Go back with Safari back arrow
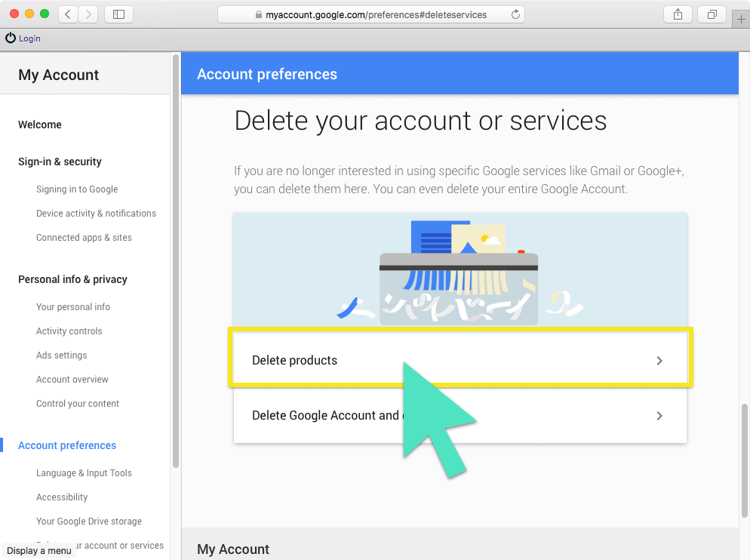Image resolution: width=750 pixels, height=560 pixels. pyautogui.click(x=68, y=14)
